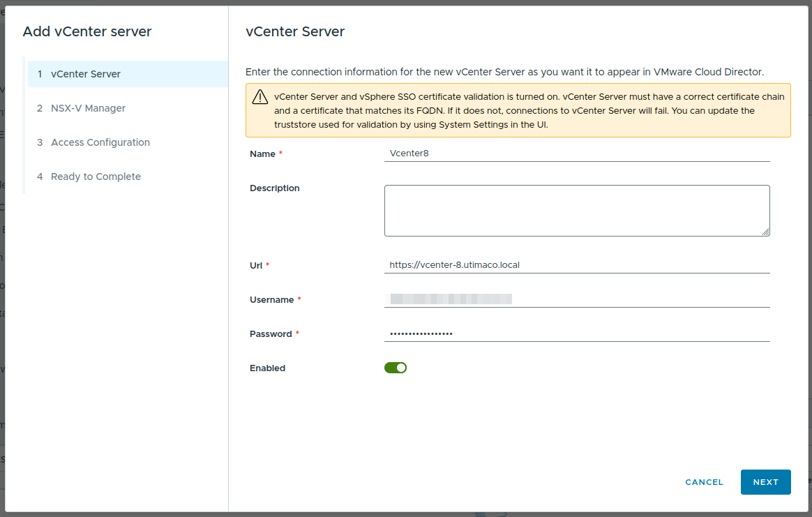
Task: Click the vCenter Server page heading
Action: (x=294, y=31)
